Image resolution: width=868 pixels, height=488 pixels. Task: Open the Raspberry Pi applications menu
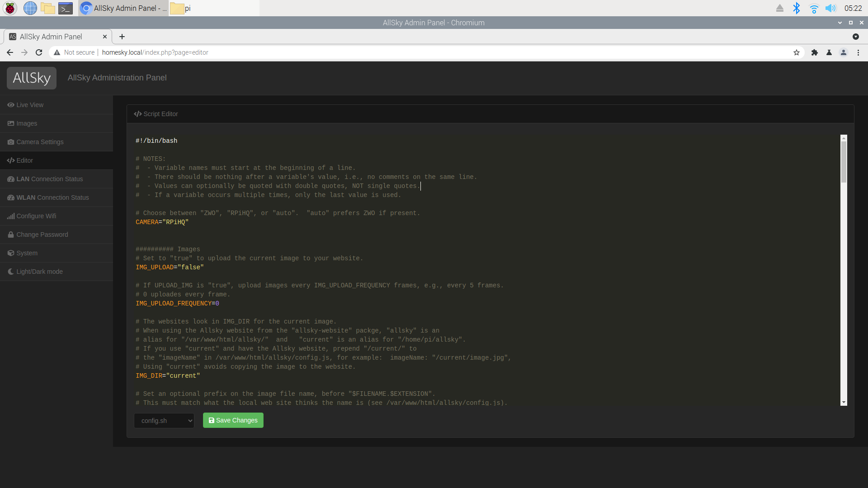pyautogui.click(x=10, y=8)
